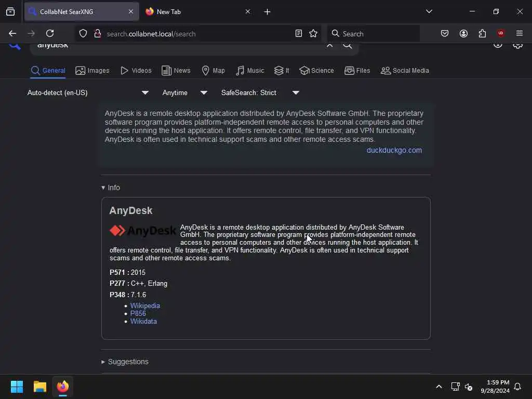Open Pocket save icon

pos(445,33)
